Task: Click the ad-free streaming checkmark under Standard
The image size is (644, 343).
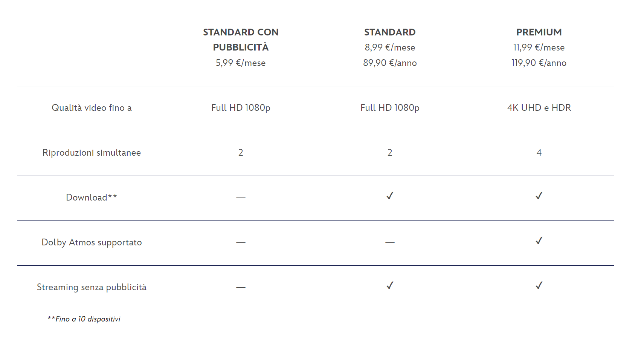Action: click(x=390, y=285)
